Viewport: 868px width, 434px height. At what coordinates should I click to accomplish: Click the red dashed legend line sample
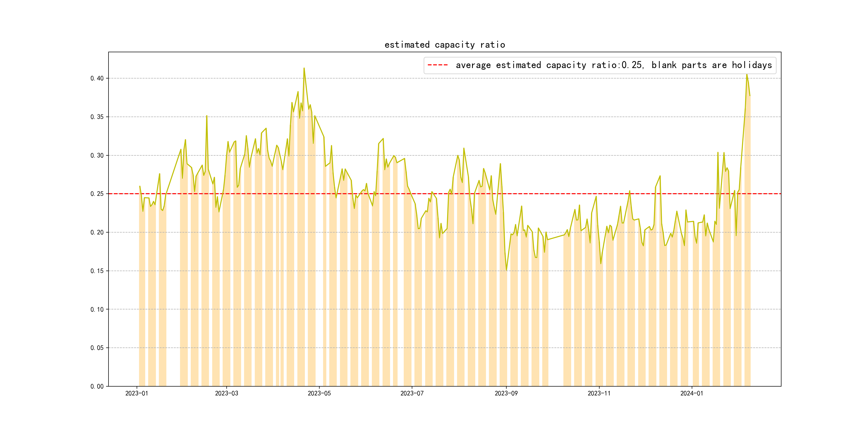tap(437, 65)
